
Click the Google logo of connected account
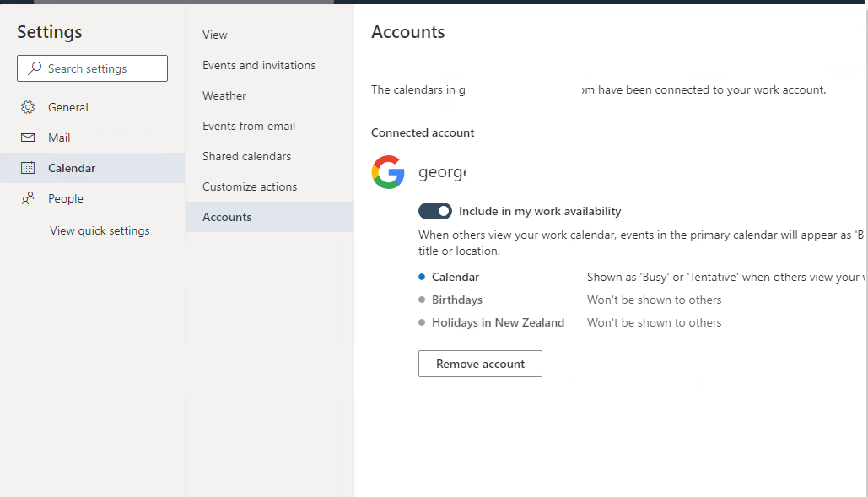pyautogui.click(x=388, y=172)
